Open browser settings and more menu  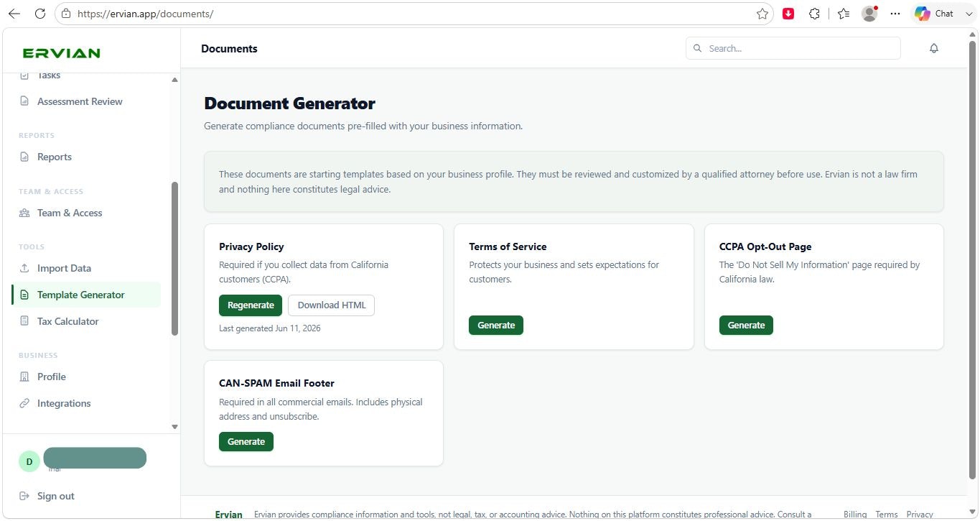tap(895, 14)
